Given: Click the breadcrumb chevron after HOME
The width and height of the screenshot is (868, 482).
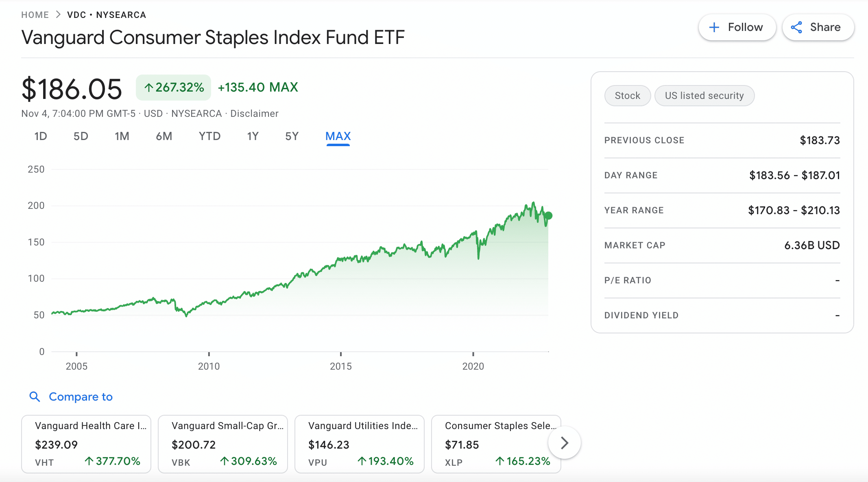Looking at the screenshot, I should [x=58, y=15].
